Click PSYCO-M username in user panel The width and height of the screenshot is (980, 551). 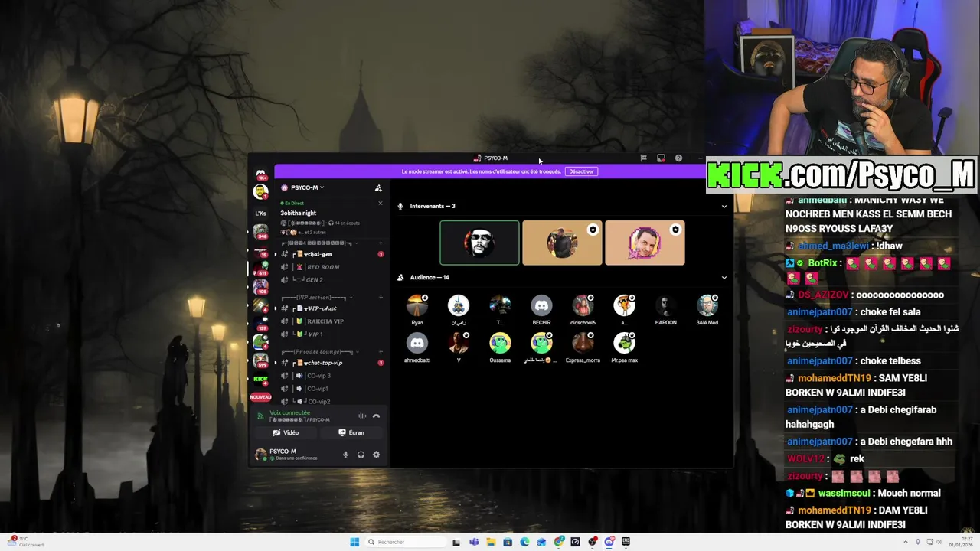click(x=283, y=452)
